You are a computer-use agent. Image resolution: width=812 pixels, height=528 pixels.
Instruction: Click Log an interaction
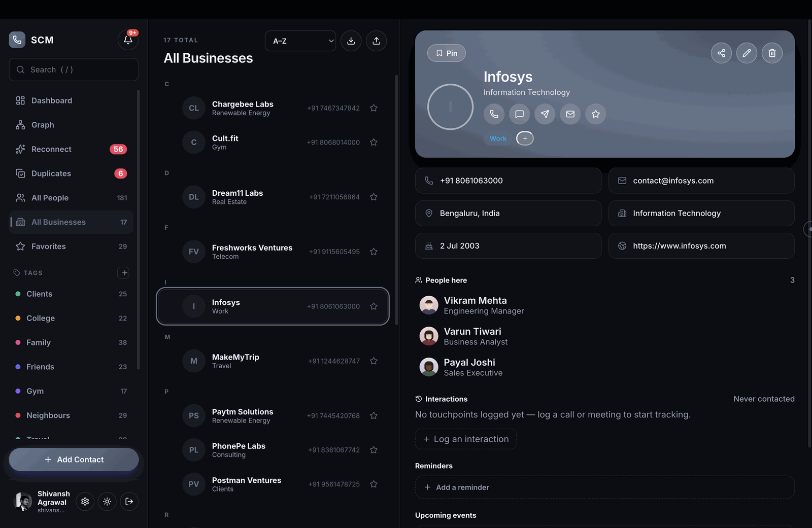(466, 439)
